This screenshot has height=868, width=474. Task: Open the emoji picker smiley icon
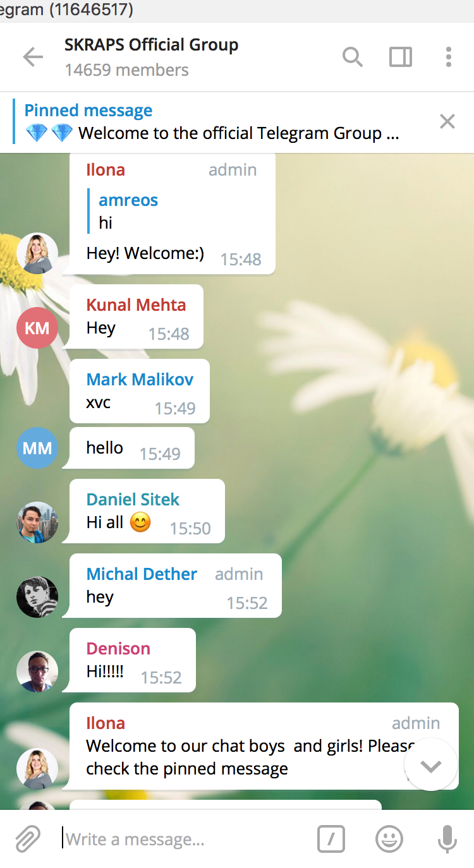(x=389, y=839)
